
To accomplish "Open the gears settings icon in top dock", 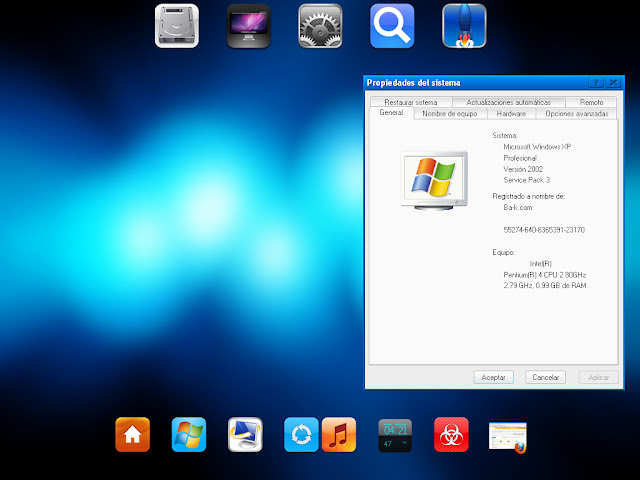I will (x=320, y=26).
